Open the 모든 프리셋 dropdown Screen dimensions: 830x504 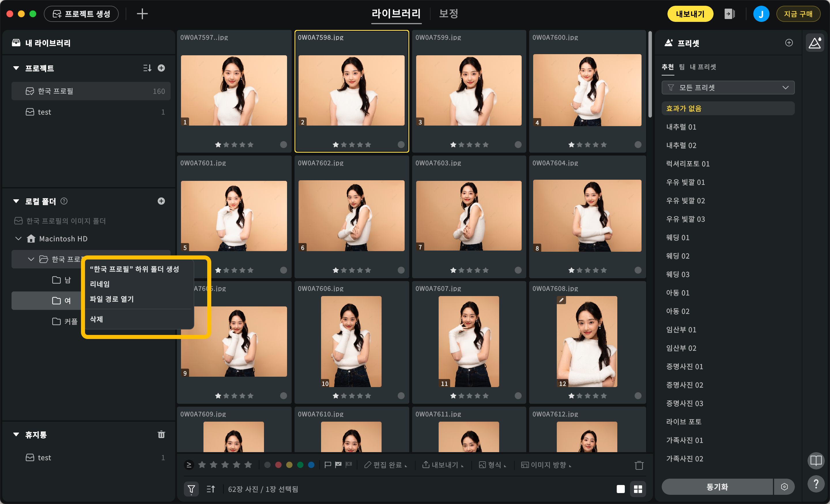pyautogui.click(x=728, y=88)
